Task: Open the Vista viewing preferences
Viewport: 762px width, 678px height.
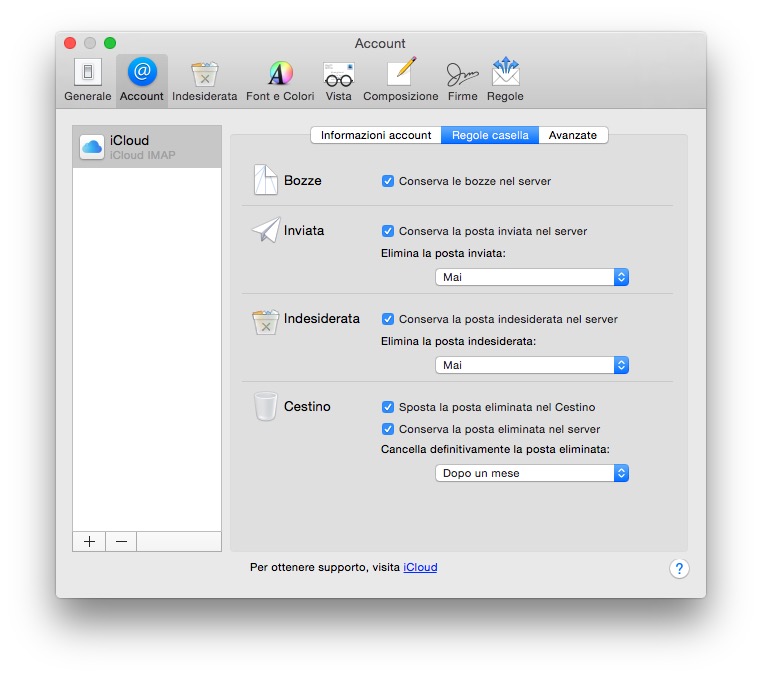Action: click(x=338, y=80)
